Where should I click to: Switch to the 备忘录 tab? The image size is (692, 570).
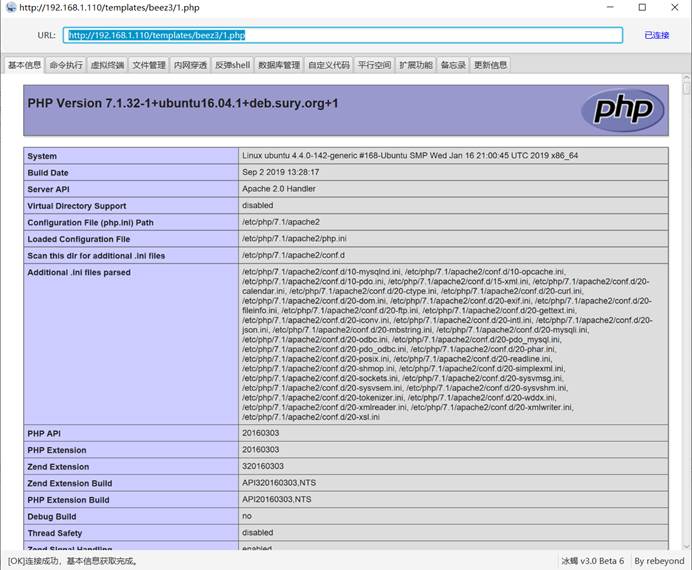[453, 65]
